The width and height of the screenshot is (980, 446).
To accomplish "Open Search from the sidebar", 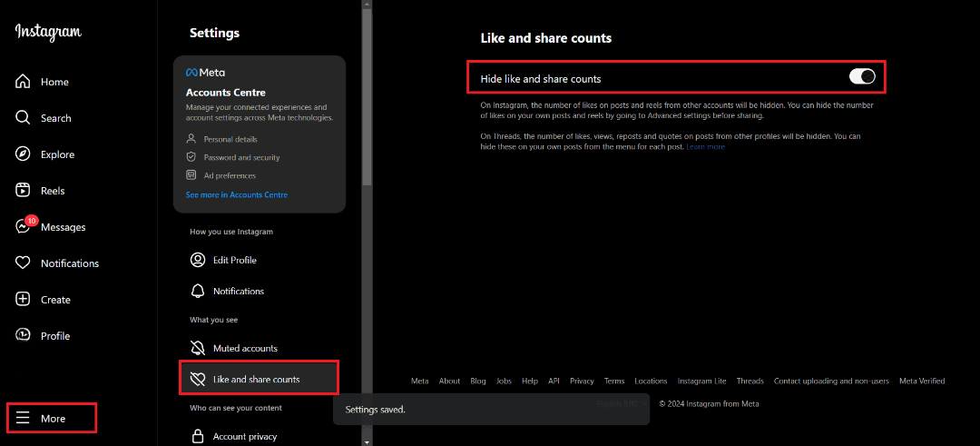I will pyautogui.click(x=55, y=118).
